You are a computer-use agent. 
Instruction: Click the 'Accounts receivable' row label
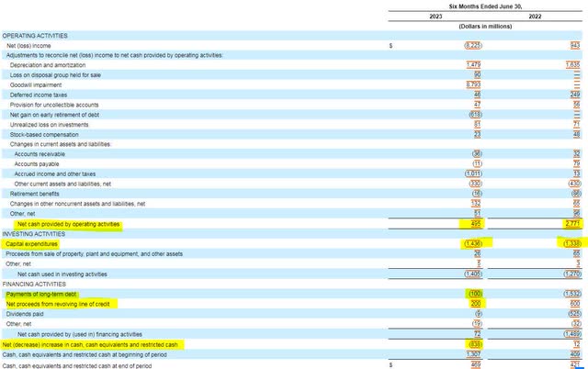tap(42, 154)
